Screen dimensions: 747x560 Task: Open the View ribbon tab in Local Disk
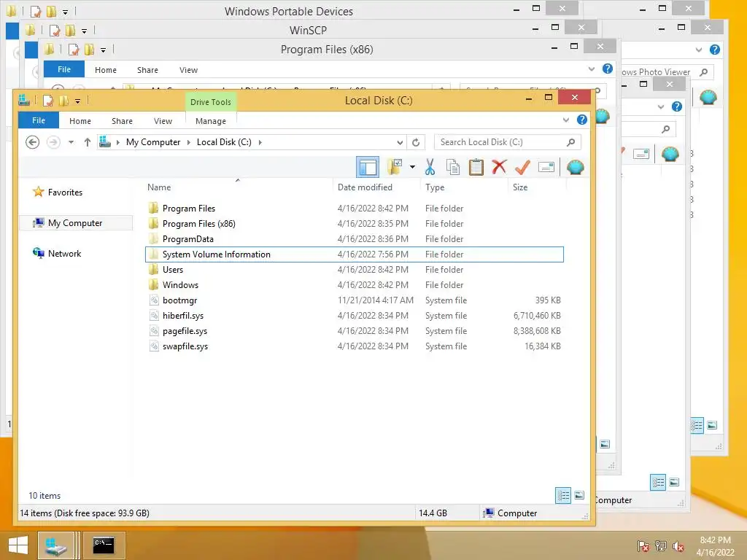pyautogui.click(x=163, y=121)
